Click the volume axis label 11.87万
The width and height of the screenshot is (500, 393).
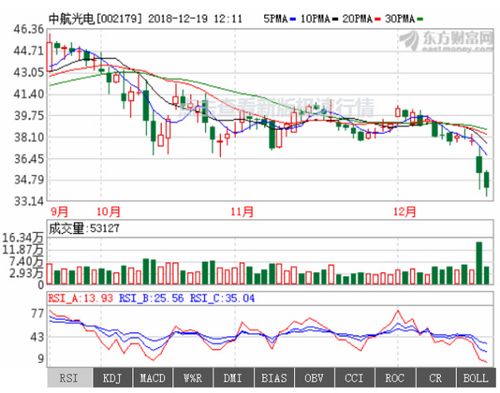[x=23, y=250]
